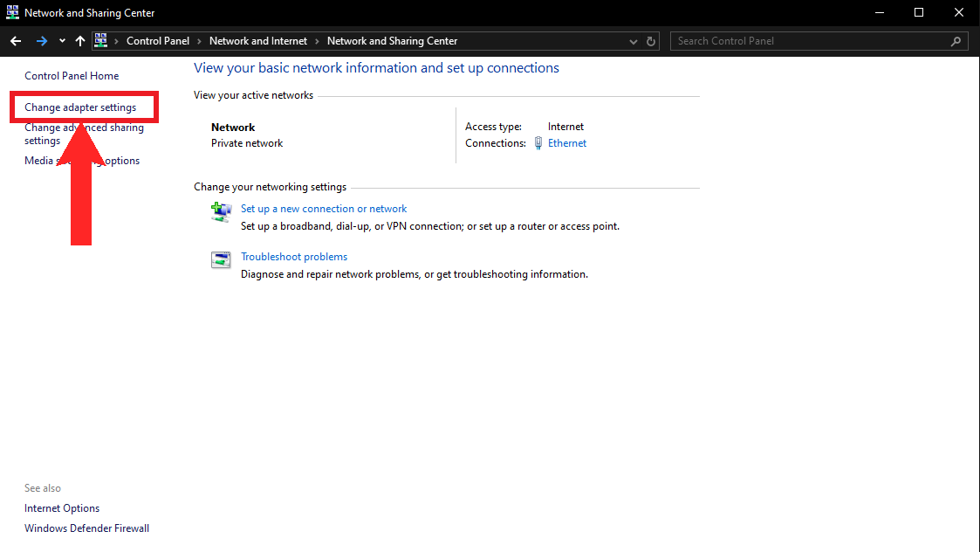Click the Troubleshoot problems icon
This screenshot has height=552, width=980.
221,260
